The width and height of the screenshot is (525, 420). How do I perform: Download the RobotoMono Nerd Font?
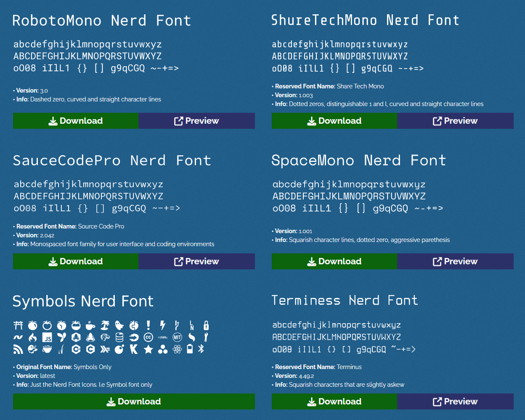76,121
